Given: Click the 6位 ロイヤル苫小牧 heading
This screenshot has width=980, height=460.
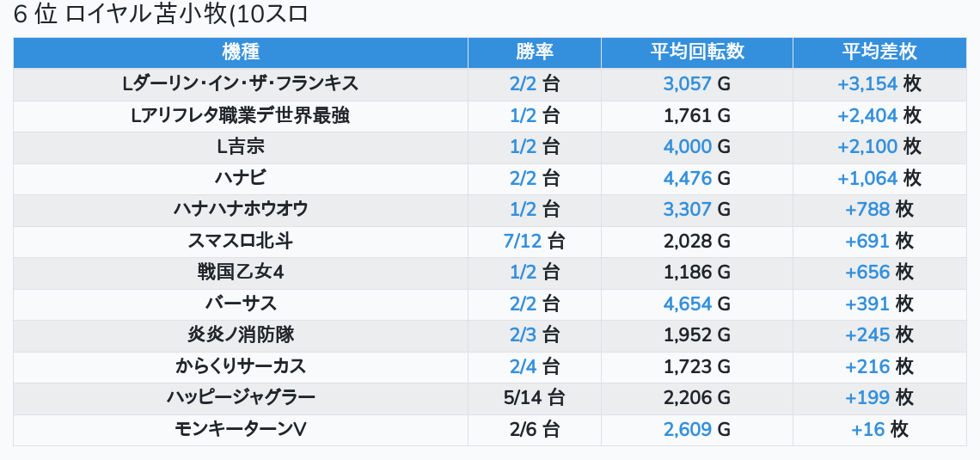Looking at the screenshot, I should (x=161, y=15).
